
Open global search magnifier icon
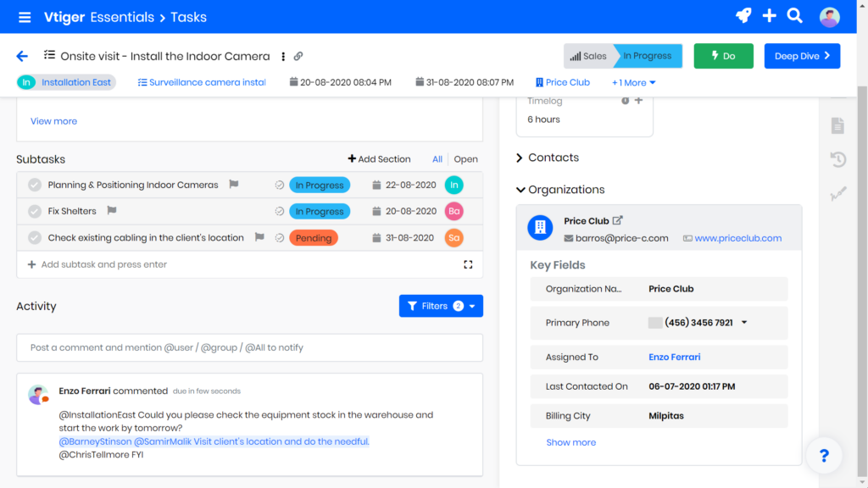794,16
